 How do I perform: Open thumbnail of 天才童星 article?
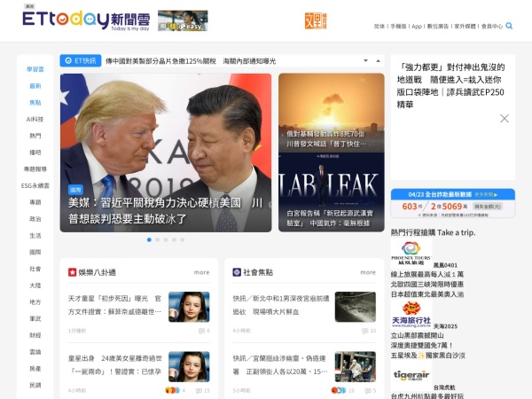[x=189, y=307]
